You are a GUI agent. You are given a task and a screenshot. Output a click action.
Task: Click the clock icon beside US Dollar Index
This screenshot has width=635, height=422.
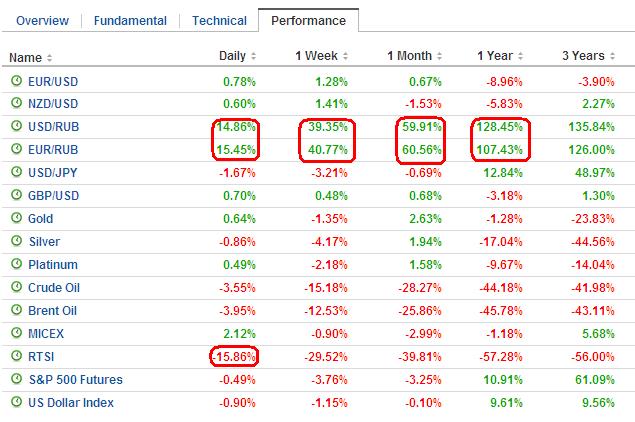pos(16,403)
